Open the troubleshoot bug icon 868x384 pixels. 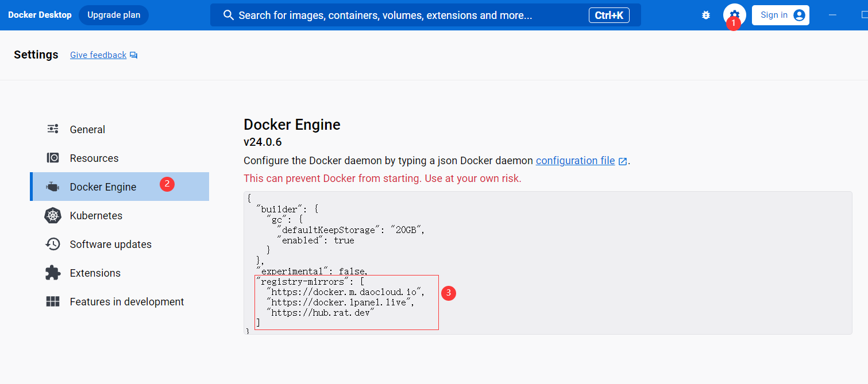(x=706, y=15)
